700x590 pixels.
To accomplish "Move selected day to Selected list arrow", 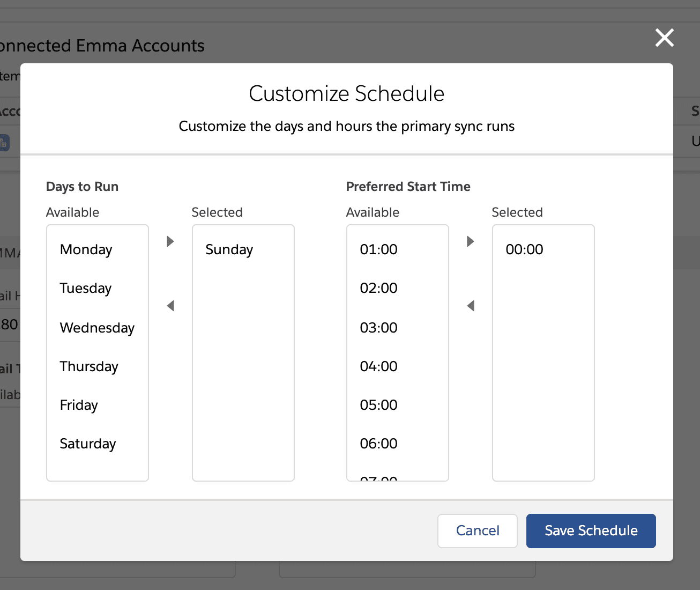I will pyautogui.click(x=170, y=241).
